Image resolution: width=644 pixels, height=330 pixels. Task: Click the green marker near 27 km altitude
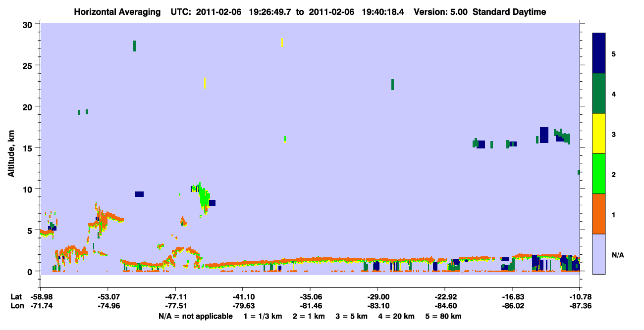pyautogui.click(x=135, y=46)
